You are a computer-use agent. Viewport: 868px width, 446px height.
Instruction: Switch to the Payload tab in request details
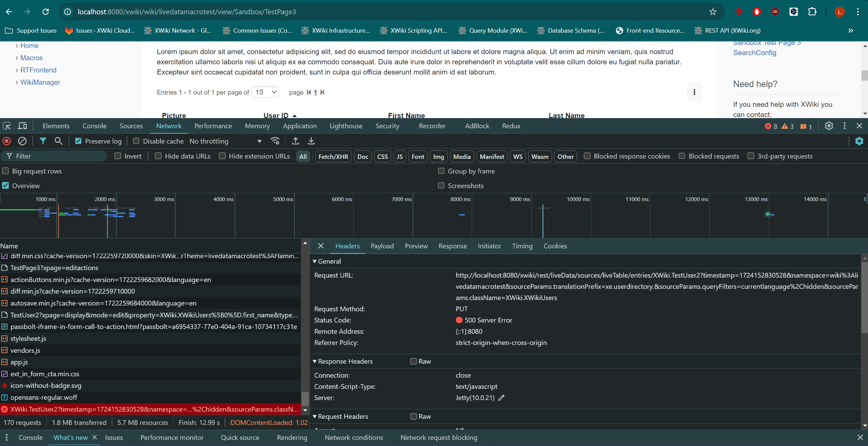click(382, 246)
